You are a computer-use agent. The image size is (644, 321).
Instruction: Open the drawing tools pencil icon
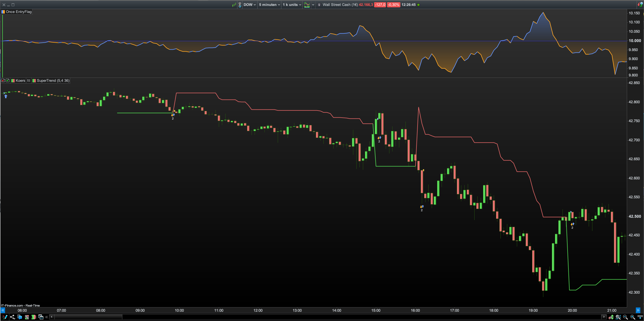click(5, 317)
